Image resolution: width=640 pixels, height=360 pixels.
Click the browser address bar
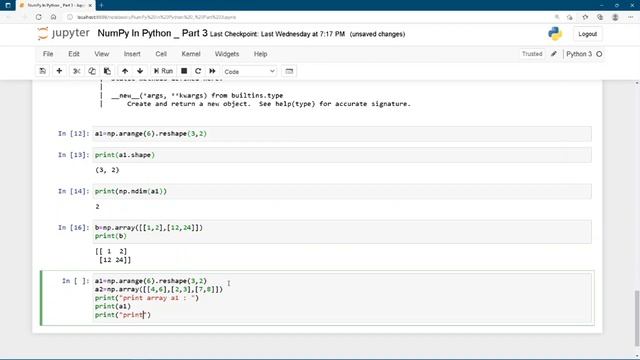pos(306,17)
